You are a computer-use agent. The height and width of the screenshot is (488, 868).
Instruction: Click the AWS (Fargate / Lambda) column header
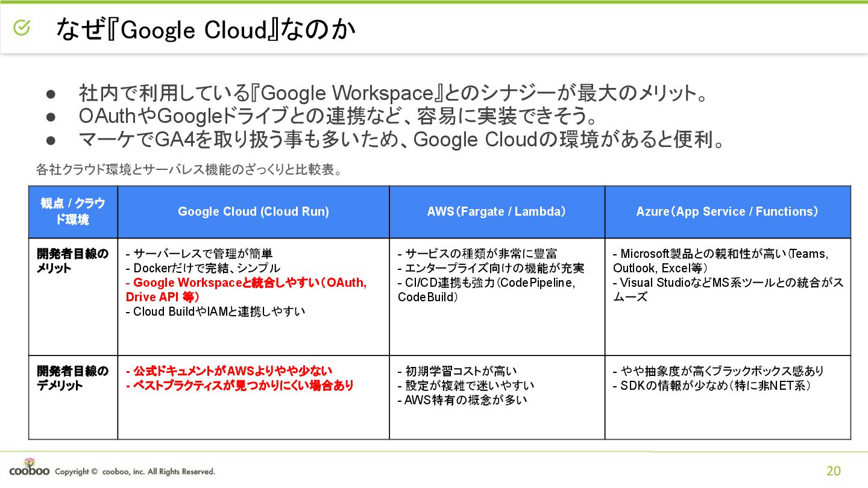pos(497,211)
